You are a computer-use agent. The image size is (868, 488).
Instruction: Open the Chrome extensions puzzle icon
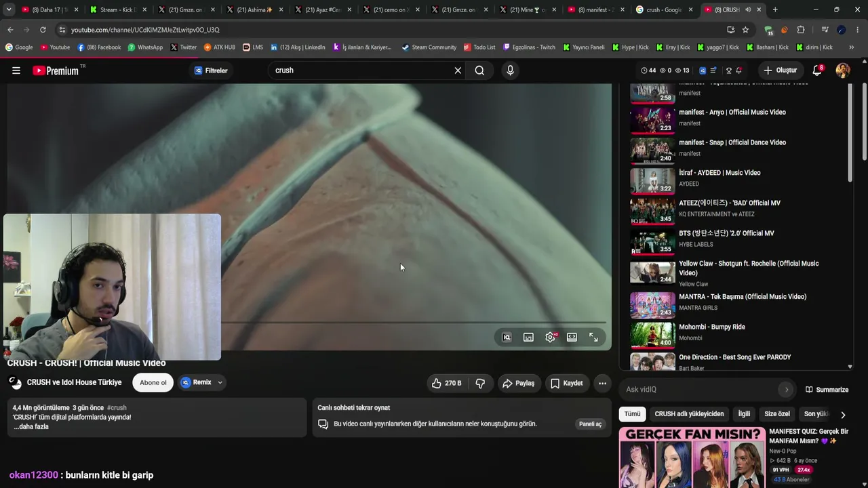(801, 30)
